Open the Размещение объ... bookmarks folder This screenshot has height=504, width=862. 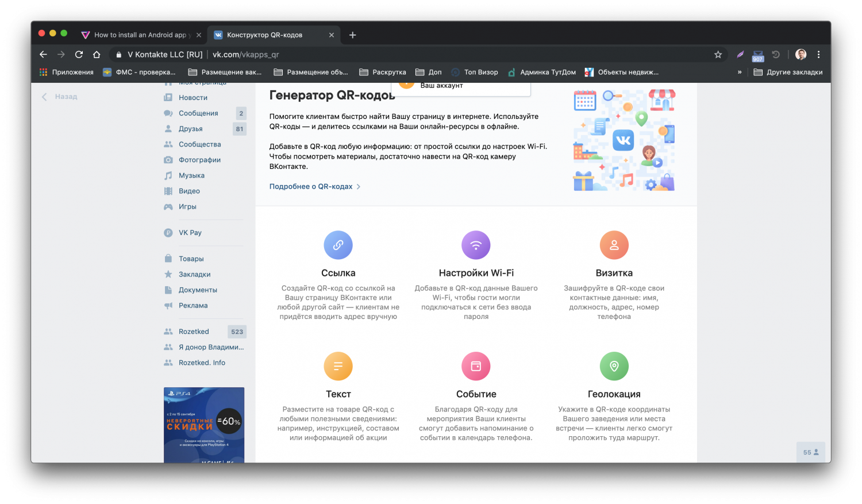[x=311, y=72]
